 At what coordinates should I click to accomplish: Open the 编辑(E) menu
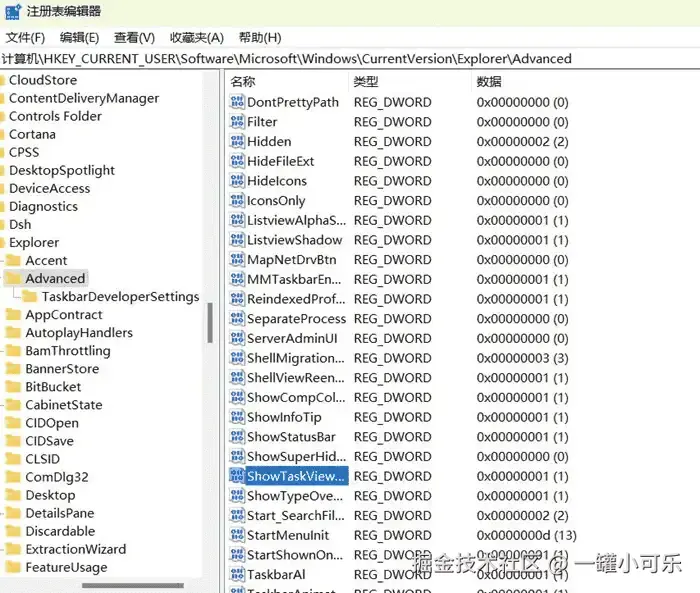click(x=79, y=38)
